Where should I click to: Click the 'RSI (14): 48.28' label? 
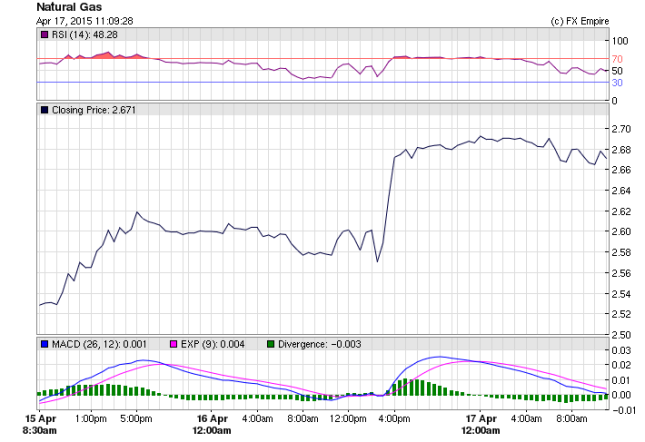pos(85,35)
